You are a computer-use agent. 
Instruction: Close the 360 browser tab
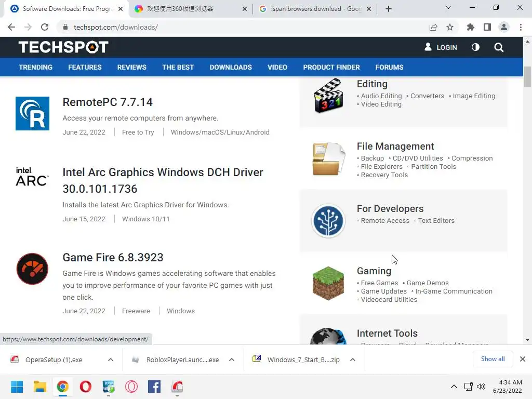[245, 9]
